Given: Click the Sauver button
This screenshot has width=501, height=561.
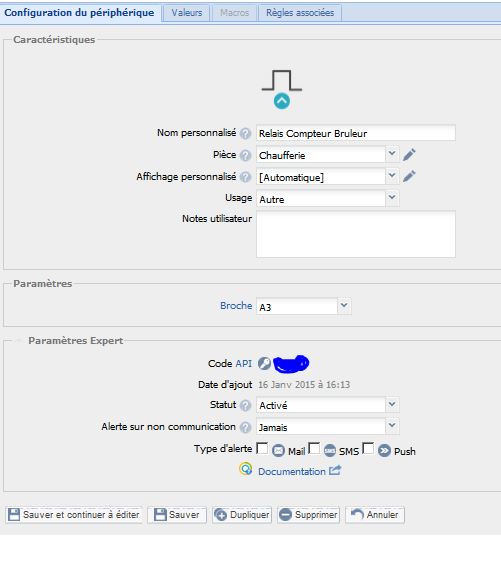Looking at the screenshot, I should 177,515.
